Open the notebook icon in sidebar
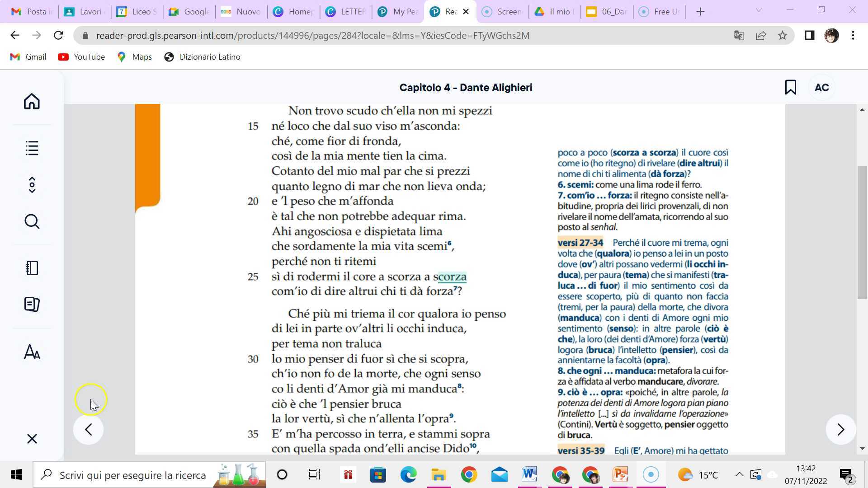868x488 pixels. pyautogui.click(x=32, y=268)
